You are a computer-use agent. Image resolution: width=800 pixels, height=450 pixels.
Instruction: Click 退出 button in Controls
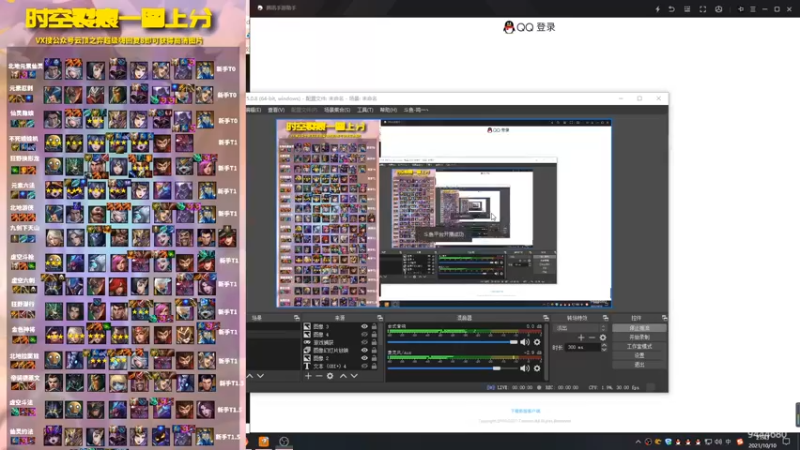[639, 364]
